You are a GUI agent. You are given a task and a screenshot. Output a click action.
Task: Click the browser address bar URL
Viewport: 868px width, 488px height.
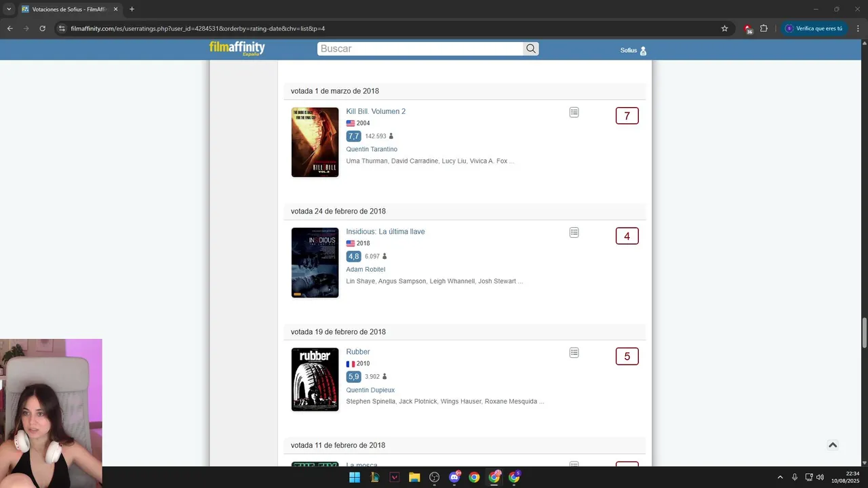pyautogui.click(x=198, y=28)
